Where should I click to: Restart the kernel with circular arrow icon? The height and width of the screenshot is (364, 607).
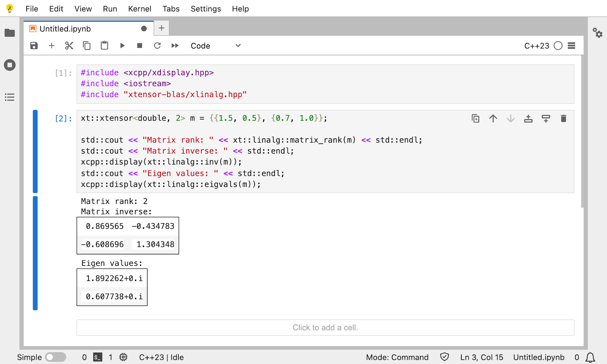(x=157, y=45)
